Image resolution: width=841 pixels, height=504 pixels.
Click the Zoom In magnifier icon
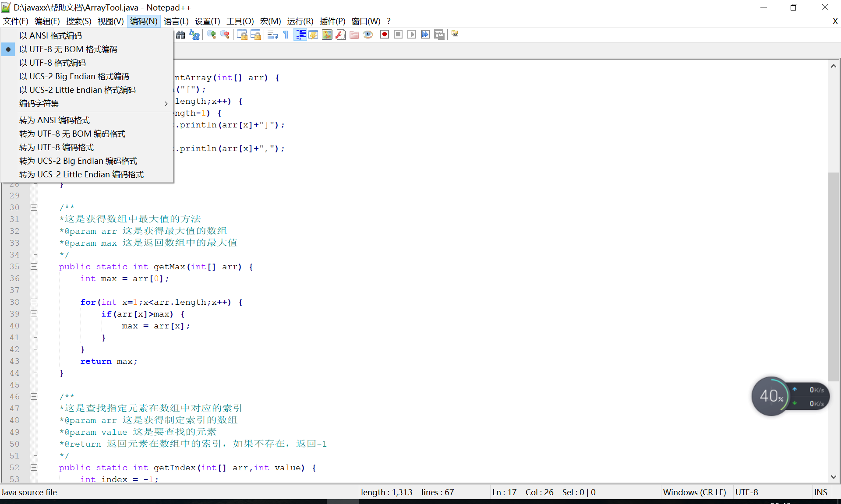[211, 35]
